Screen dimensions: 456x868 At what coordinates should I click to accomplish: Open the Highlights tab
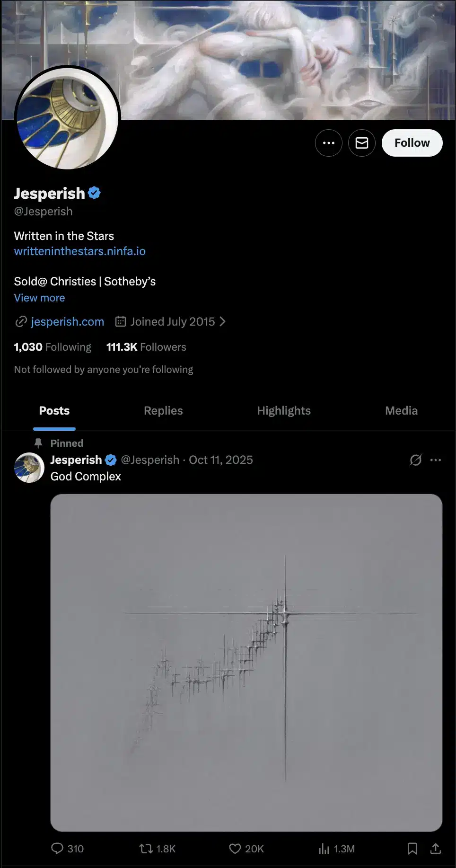pos(283,410)
